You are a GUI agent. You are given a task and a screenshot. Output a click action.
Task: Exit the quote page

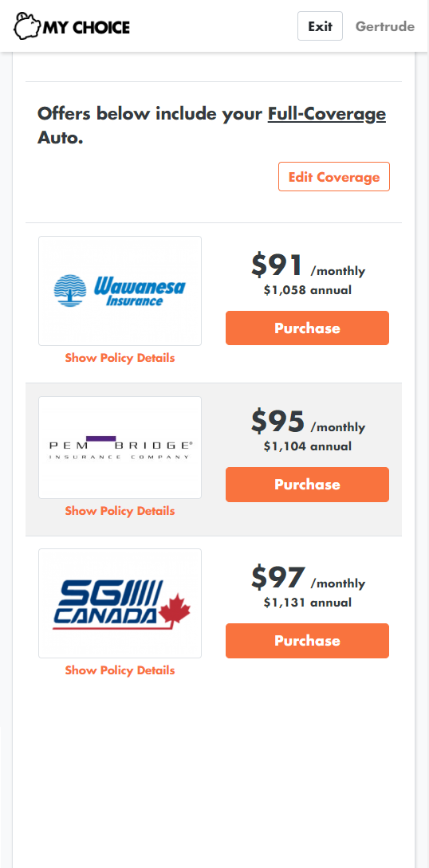(320, 26)
